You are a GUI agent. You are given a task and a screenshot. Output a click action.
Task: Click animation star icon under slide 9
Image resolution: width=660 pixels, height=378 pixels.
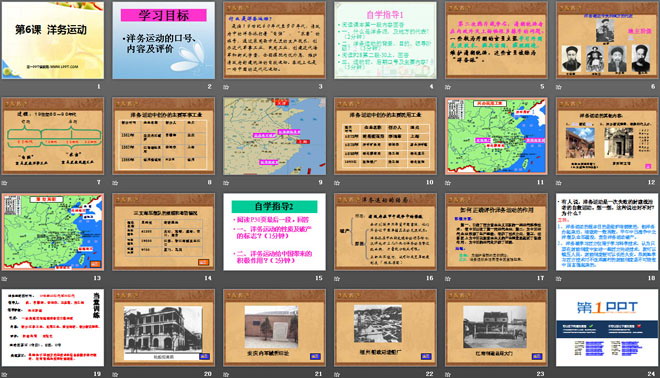[x=226, y=183]
